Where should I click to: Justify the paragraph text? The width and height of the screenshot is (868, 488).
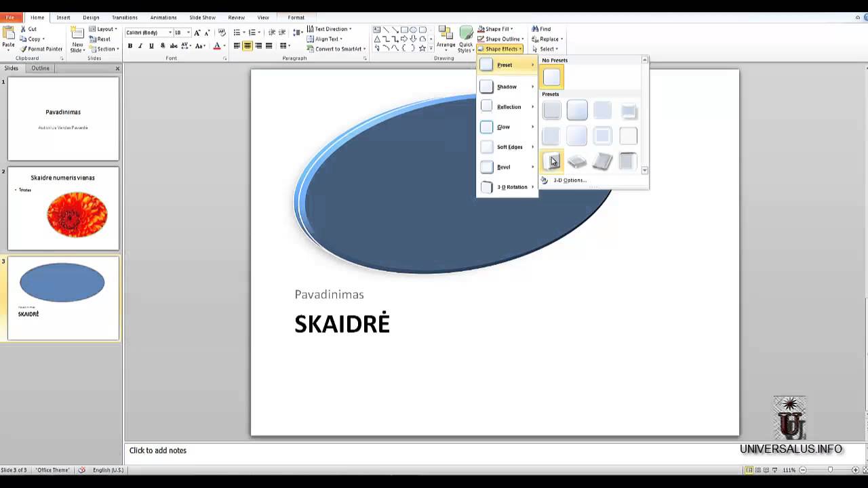click(269, 46)
